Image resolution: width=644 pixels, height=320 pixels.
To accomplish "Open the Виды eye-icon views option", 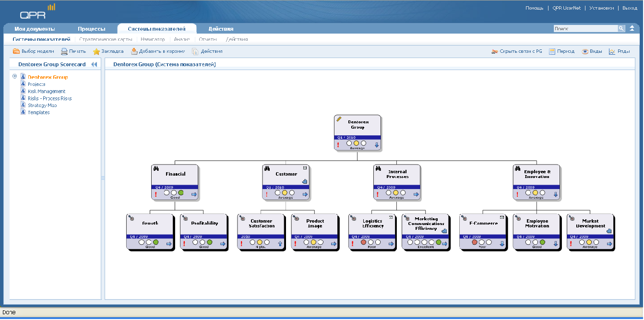I will click(x=592, y=51).
